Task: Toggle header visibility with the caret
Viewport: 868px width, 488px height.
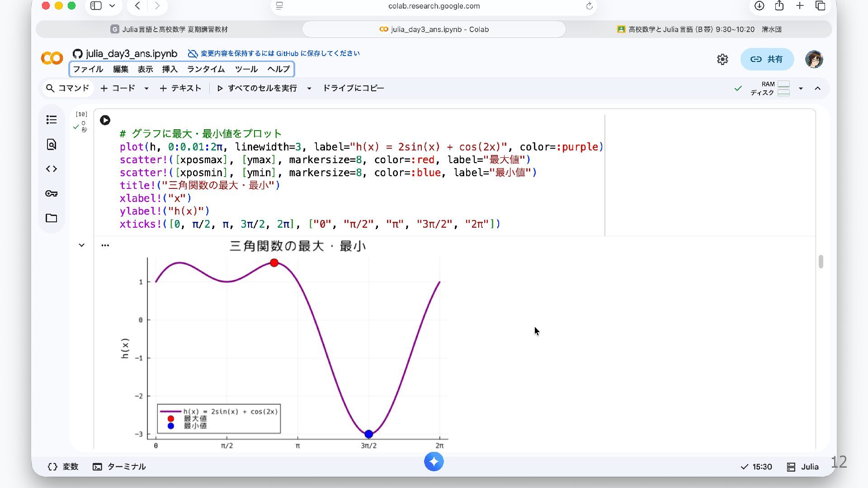Action: pyautogui.click(x=817, y=89)
